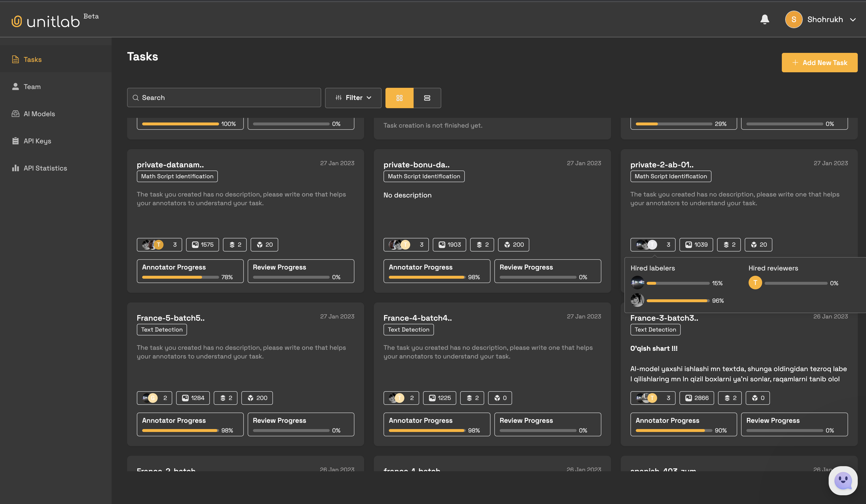Click the "Hired labelers" heading
This screenshot has height=504, width=866.
click(653, 268)
